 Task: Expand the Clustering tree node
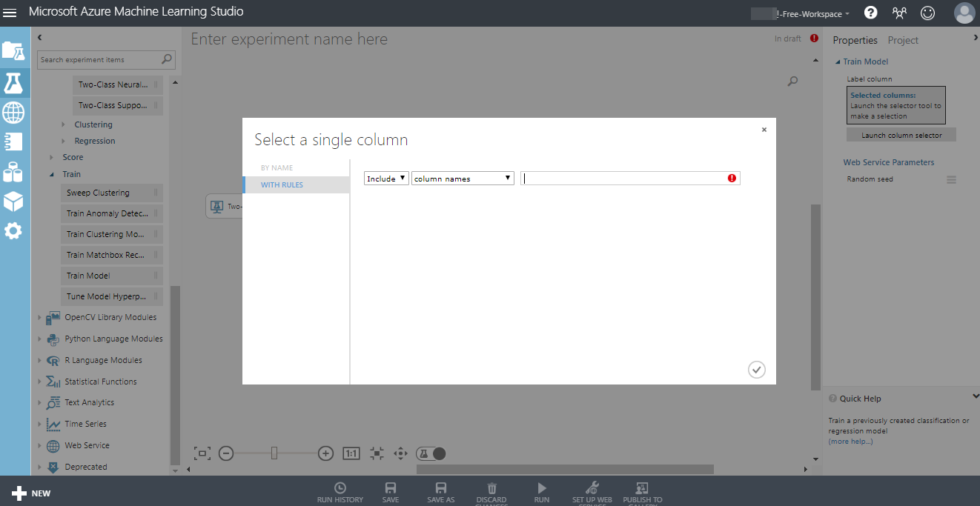tap(64, 124)
